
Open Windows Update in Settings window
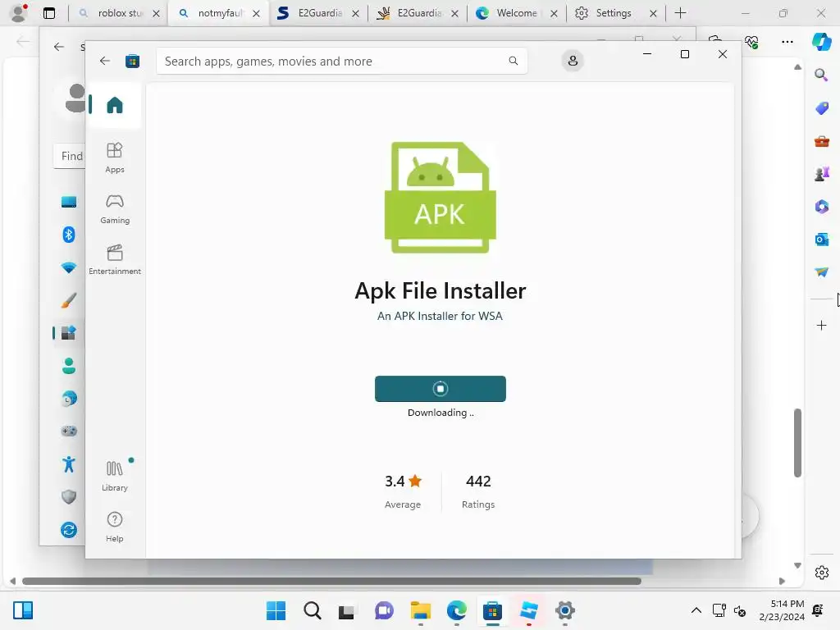coord(69,530)
